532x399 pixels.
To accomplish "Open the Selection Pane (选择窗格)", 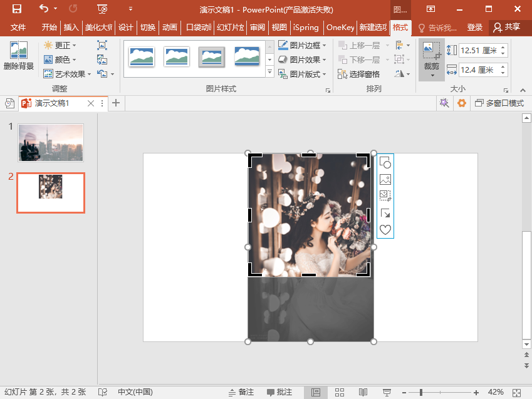I will (x=359, y=74).
